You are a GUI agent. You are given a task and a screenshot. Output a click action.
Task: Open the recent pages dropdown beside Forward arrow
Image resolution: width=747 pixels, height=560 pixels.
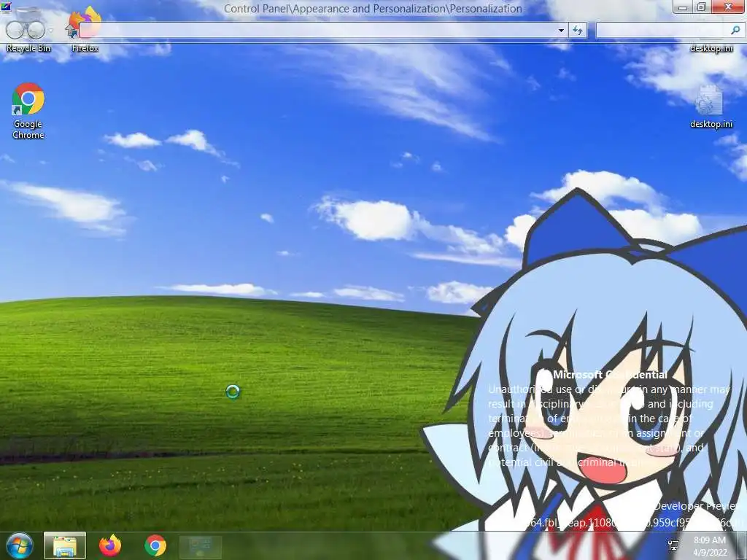50,31
